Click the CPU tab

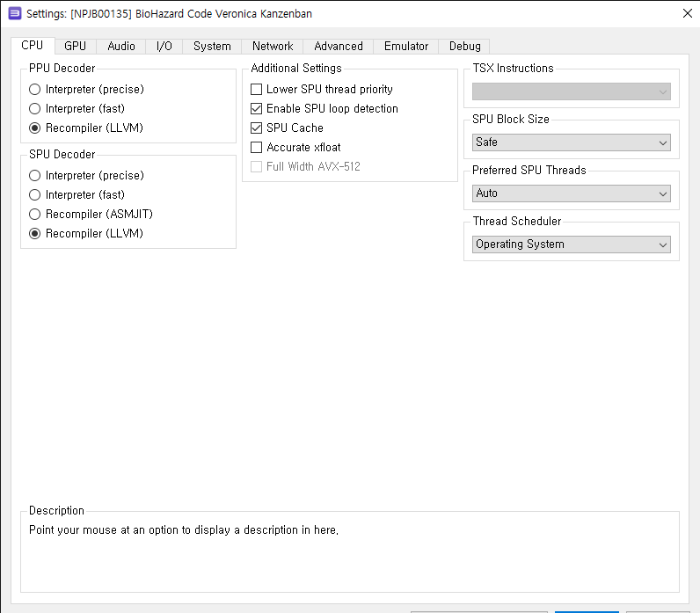tap(33, 45)
